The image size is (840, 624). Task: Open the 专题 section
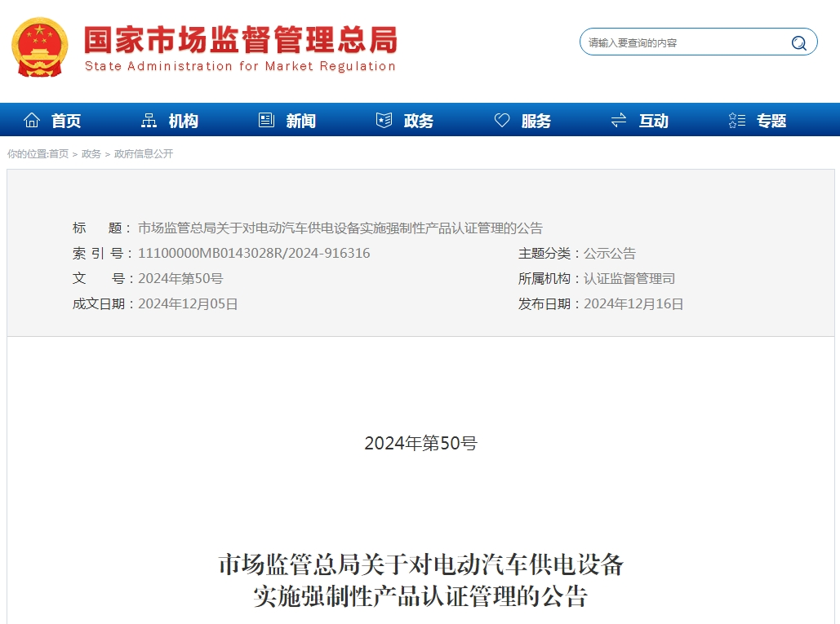(771, 121)
